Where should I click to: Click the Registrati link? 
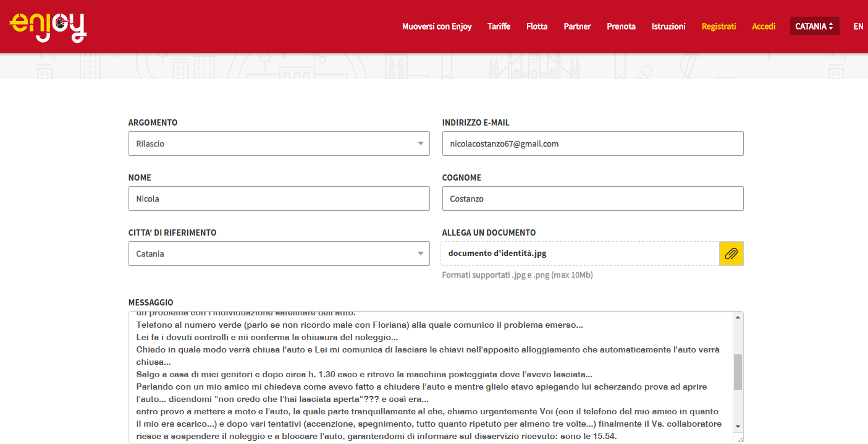[718, 27]
